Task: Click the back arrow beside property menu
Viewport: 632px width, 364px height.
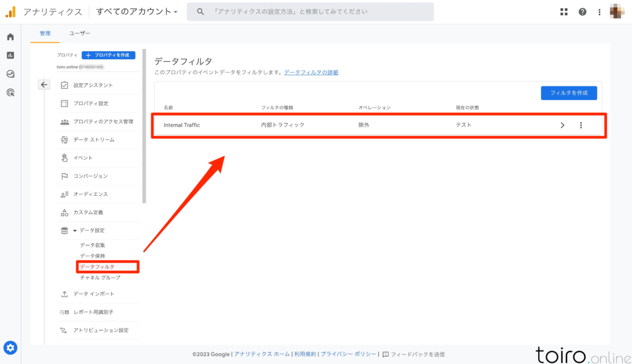Action: click(44, 85)
